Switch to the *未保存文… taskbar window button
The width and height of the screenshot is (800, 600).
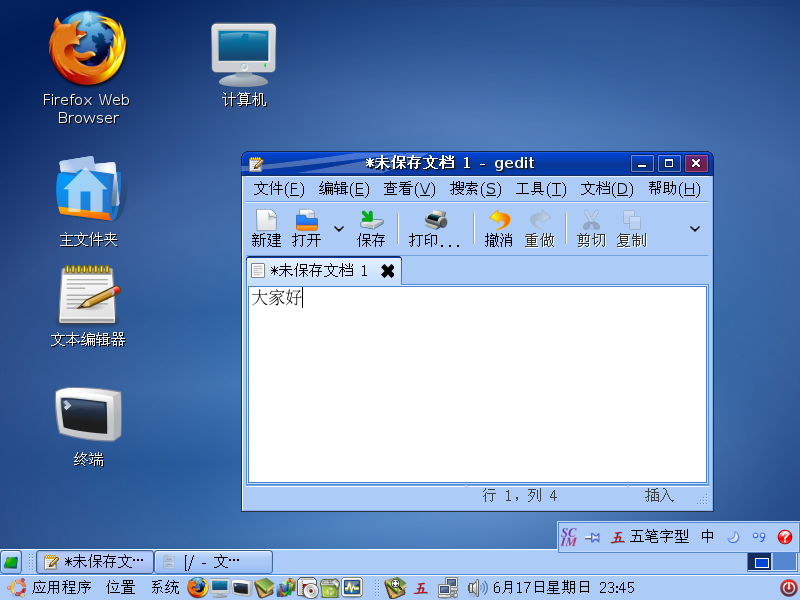tap(95, 562)
